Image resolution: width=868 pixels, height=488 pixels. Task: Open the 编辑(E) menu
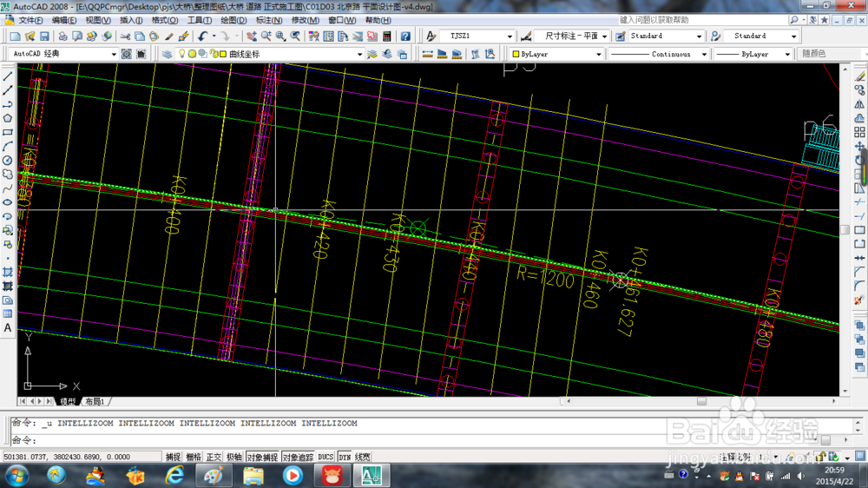point(63,20)
